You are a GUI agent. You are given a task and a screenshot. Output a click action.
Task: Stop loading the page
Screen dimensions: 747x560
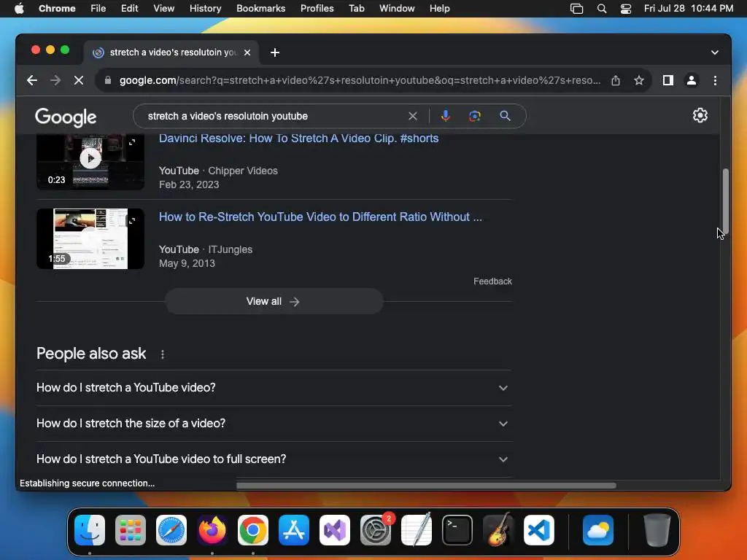pos(79,80)
